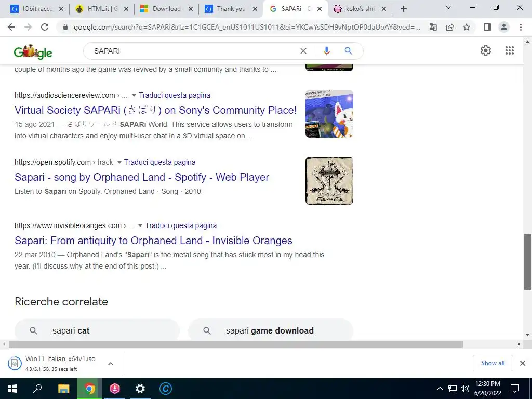
Task: Click the horizontal scrollbar thumb
Action: pyautogui.click(x=236, y=344)
